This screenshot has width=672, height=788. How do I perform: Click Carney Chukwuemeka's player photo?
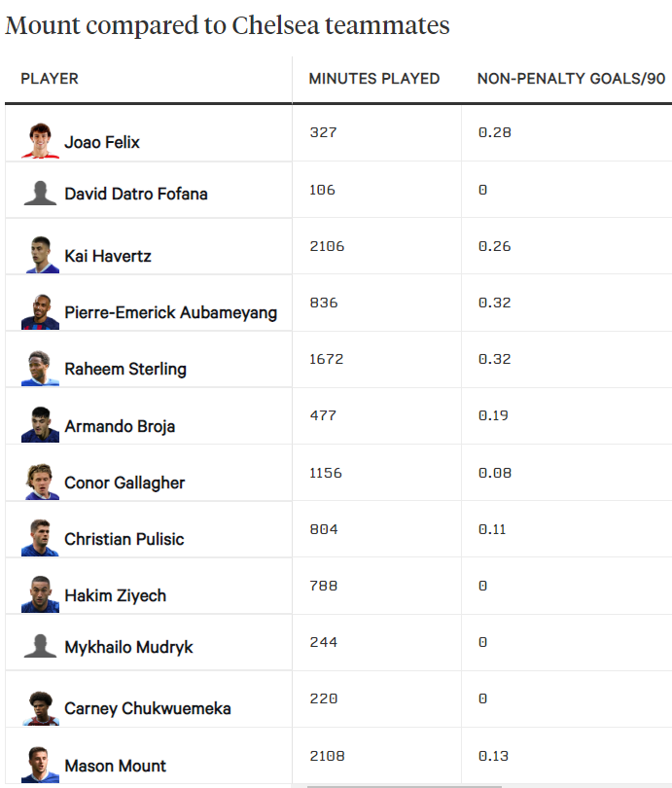point(40,707)
